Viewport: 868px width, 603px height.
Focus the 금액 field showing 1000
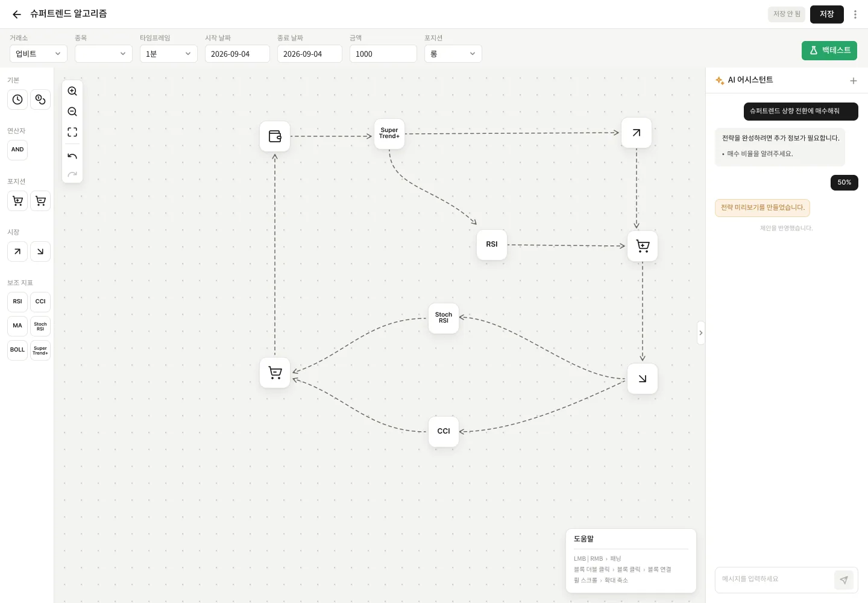pyautogui.click(x=383, y=54)
